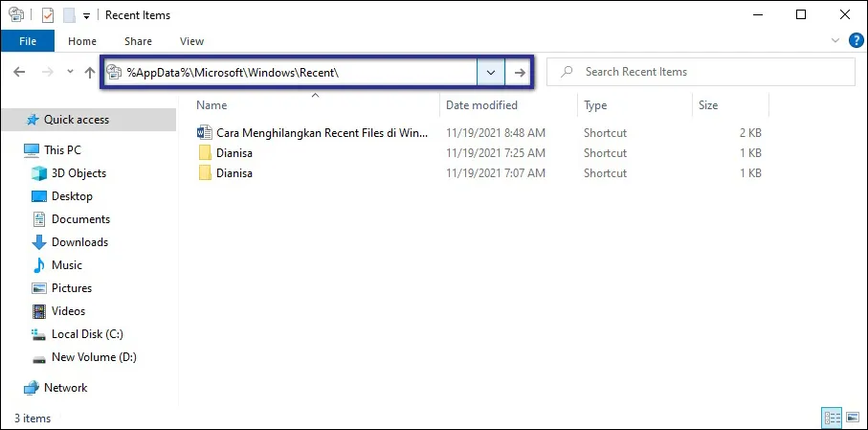Click the Properties icon in the quick access toolbar

coord(48,15)
